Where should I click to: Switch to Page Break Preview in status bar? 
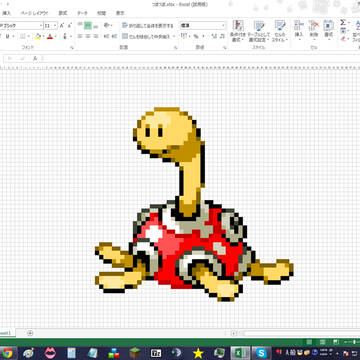click(336, 342)
